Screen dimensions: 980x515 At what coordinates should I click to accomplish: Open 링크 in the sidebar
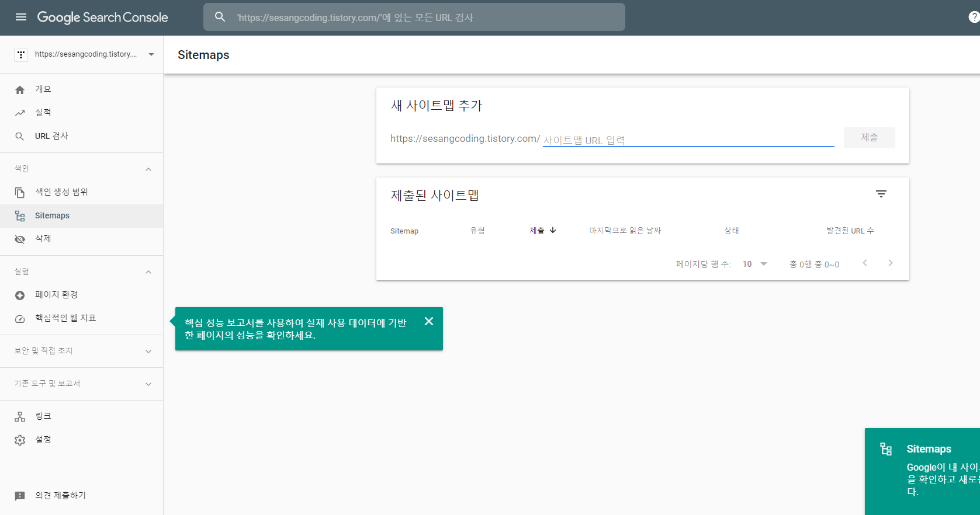(81, 416)
